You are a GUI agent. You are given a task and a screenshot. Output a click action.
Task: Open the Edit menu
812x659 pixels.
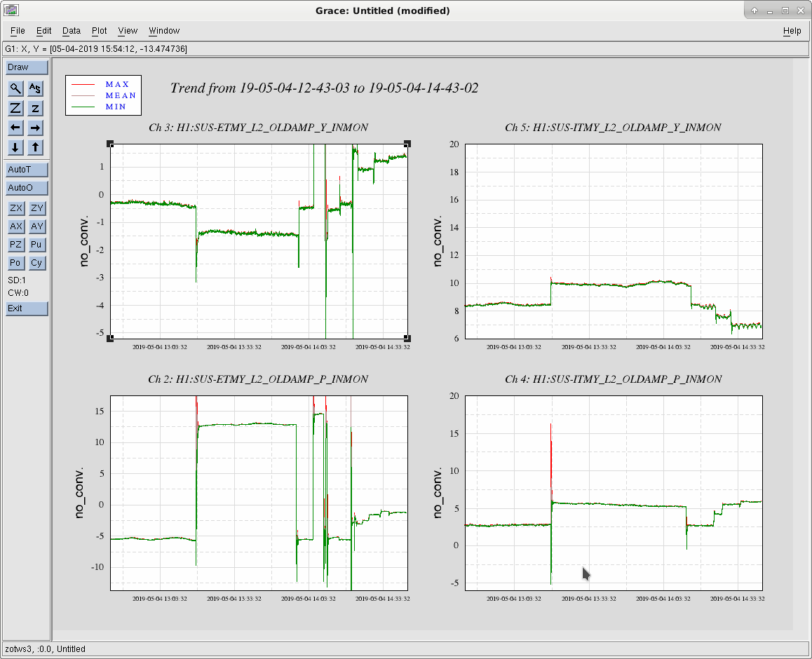(x=43, y=31)
